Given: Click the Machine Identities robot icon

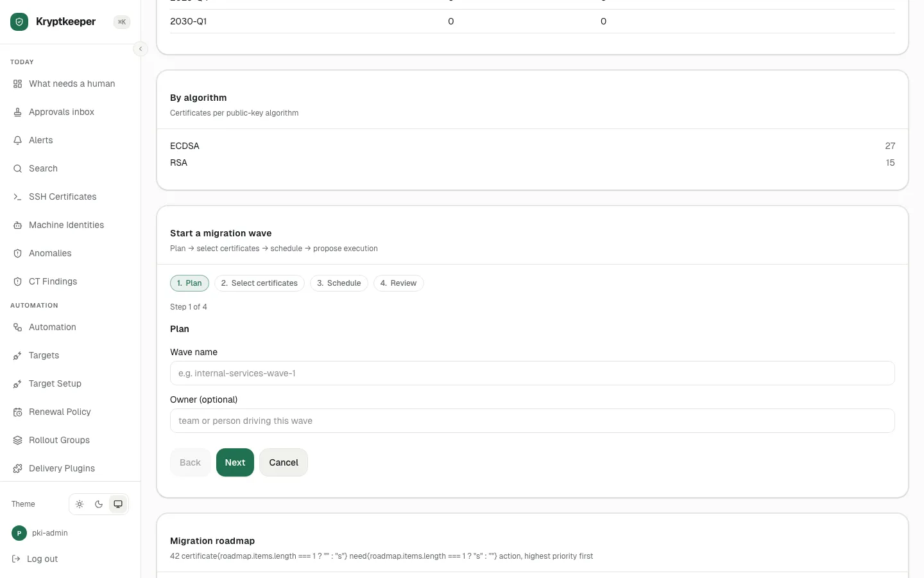Looking at the screenshot, I should 18,225.
